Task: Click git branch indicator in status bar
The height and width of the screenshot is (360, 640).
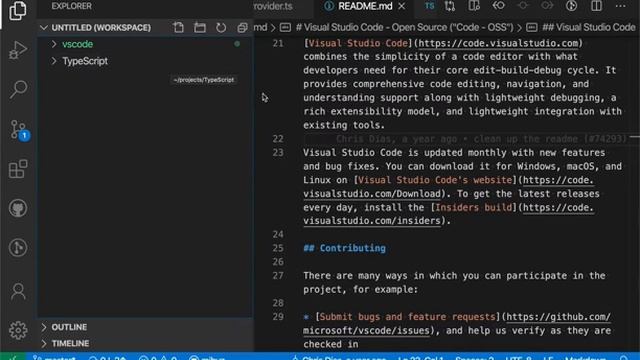Action: tap(55, 358)
